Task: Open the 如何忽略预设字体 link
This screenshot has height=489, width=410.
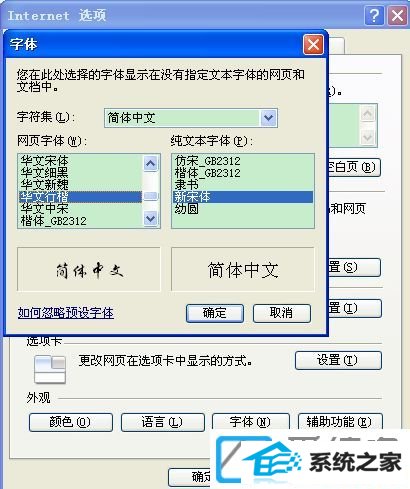Action: (x=66, y=313)
